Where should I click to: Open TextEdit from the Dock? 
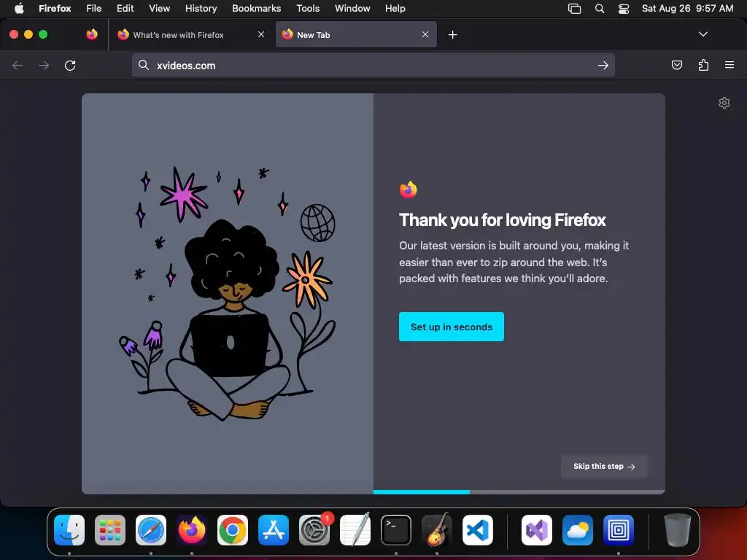pos(355,529)
